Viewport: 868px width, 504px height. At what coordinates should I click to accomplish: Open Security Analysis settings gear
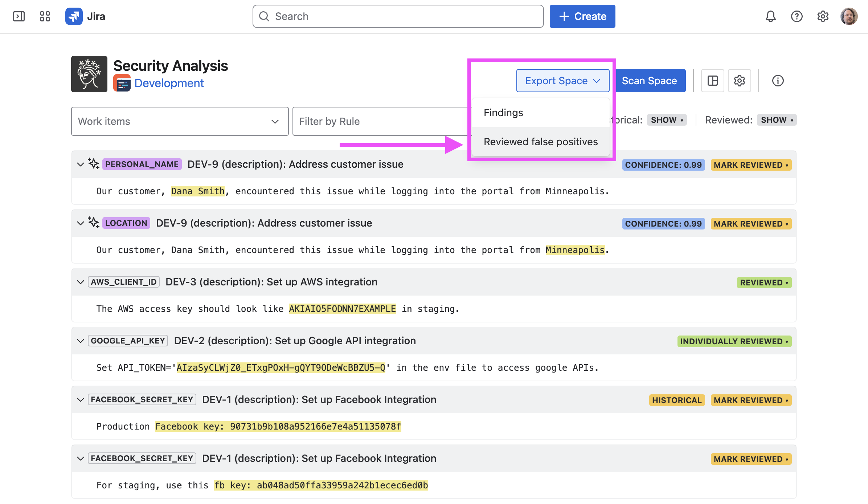740,81
